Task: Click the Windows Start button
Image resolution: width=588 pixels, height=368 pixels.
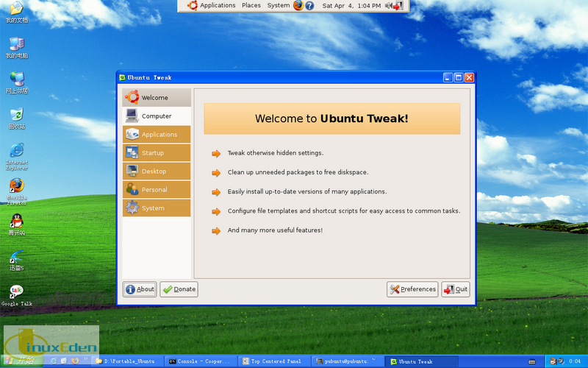Action: coord(22,361)
